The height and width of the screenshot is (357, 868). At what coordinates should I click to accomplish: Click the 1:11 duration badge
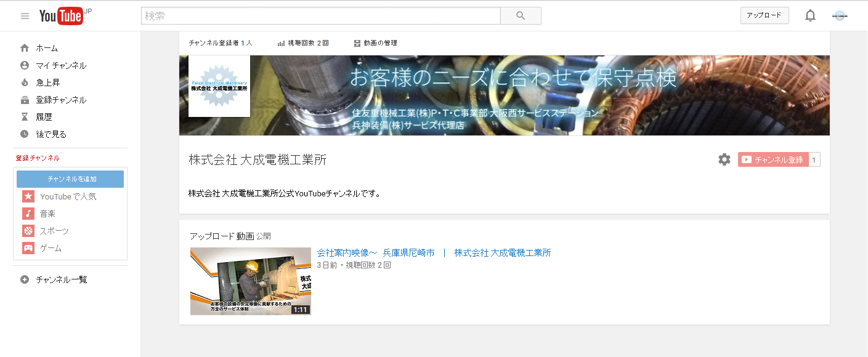pos(300,310)
